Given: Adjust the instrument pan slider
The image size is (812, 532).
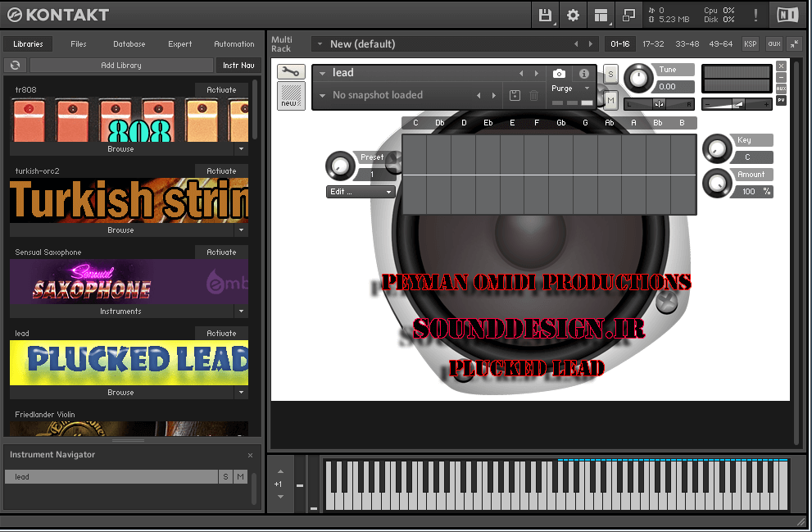Looking at the screenshot, I should [x=659, y=104].
